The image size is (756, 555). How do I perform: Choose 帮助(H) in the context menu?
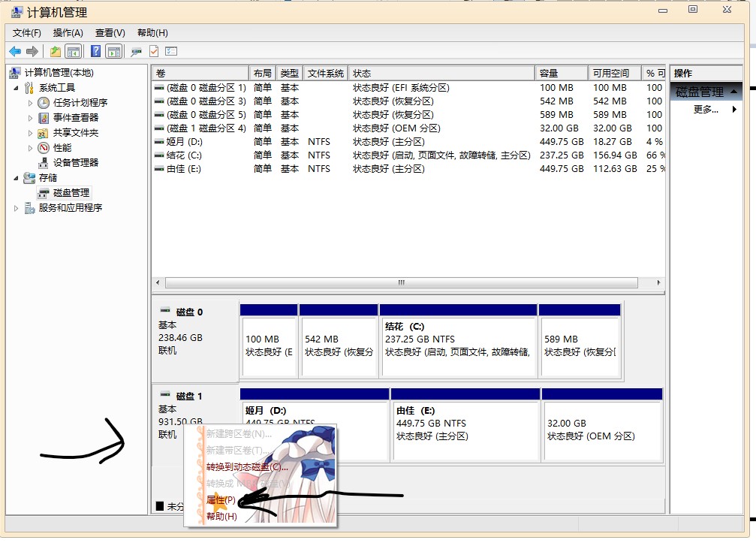(x=221, y=517)
